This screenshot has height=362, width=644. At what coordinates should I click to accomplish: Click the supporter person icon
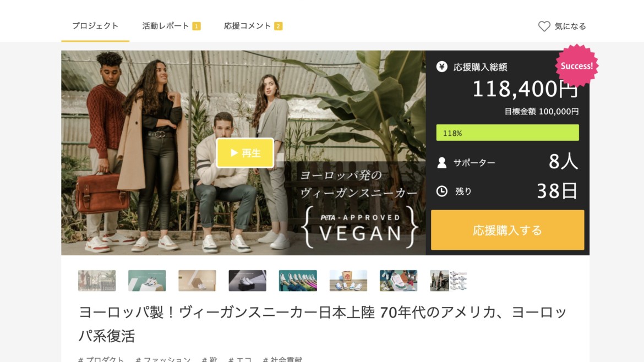[442, 163]
